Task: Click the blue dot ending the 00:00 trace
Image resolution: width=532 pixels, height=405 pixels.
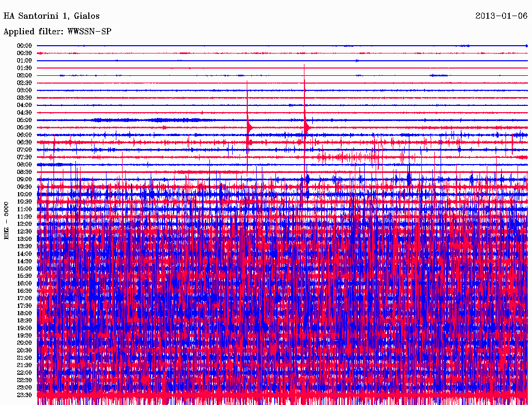Action: 526,46
